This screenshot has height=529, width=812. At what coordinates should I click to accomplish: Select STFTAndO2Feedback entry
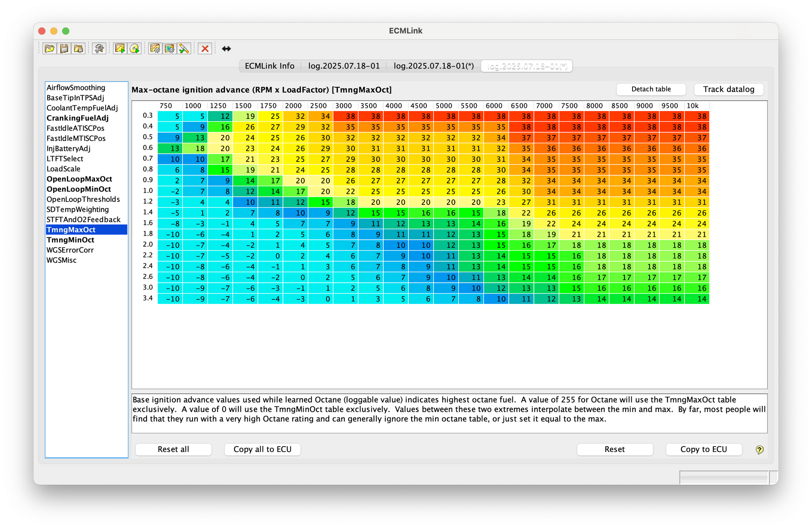point(86,219)
